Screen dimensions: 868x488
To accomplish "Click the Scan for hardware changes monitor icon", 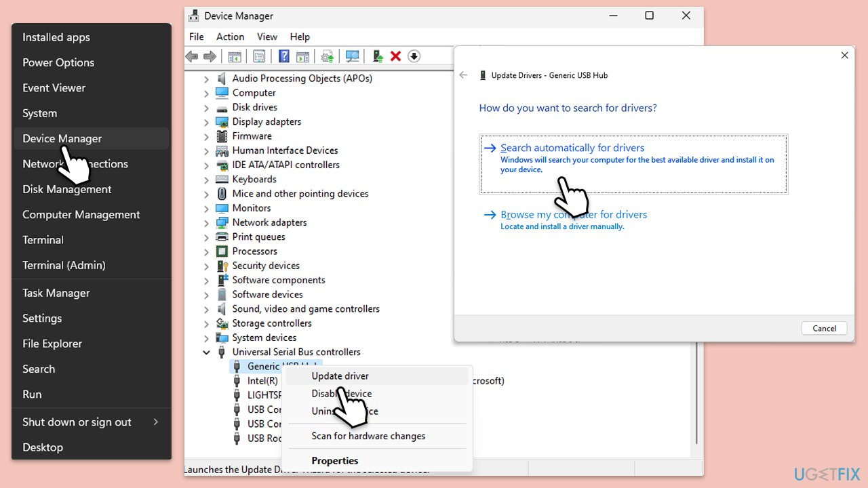I will click(x=353, y=56).
